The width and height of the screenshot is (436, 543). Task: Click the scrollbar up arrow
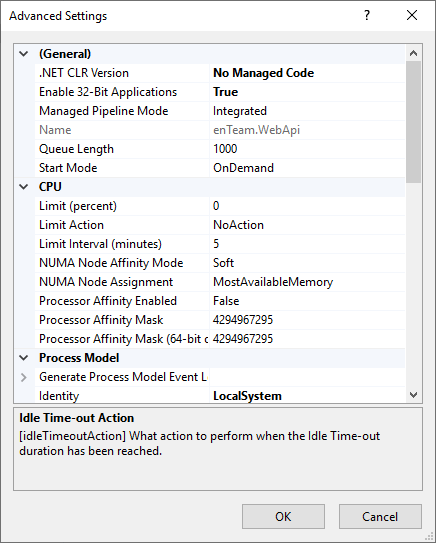point(413,53)
